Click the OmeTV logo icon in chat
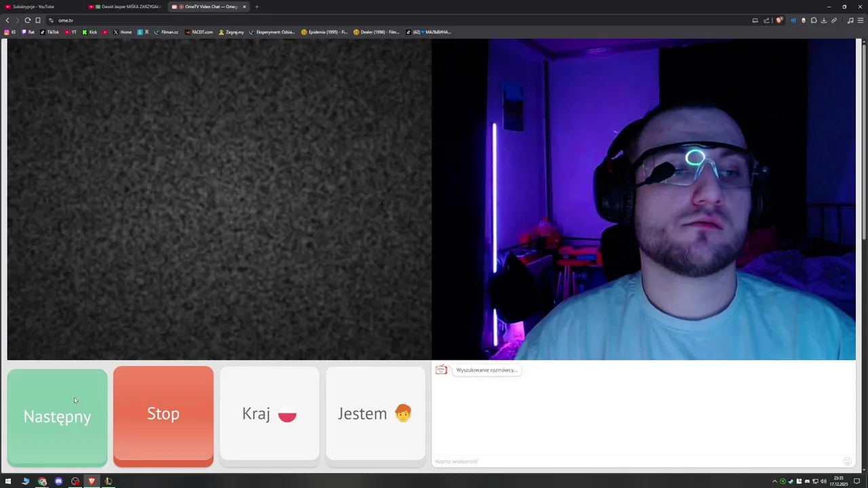Image resolution: width=868 pixels, height=488 pixels. [x=441, y=369]
